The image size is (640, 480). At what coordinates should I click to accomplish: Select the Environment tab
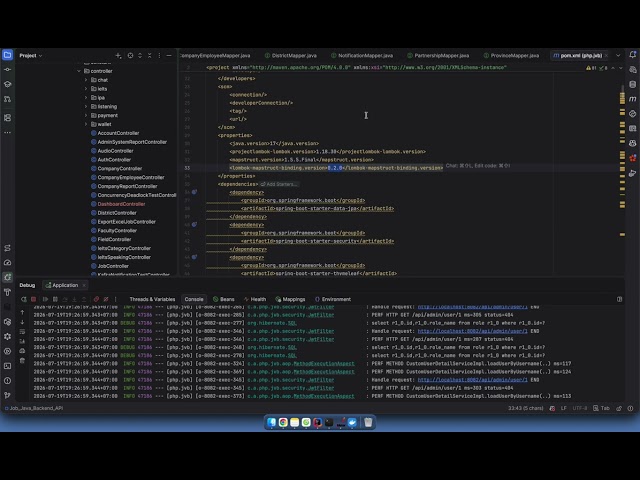(x=333, y=299)
